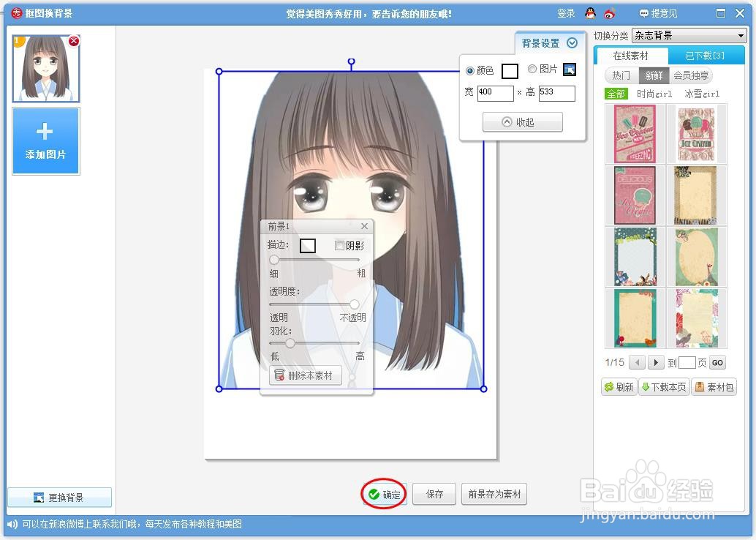
Task: Click the 前景存为素材 button
Action: click(494, 494)
